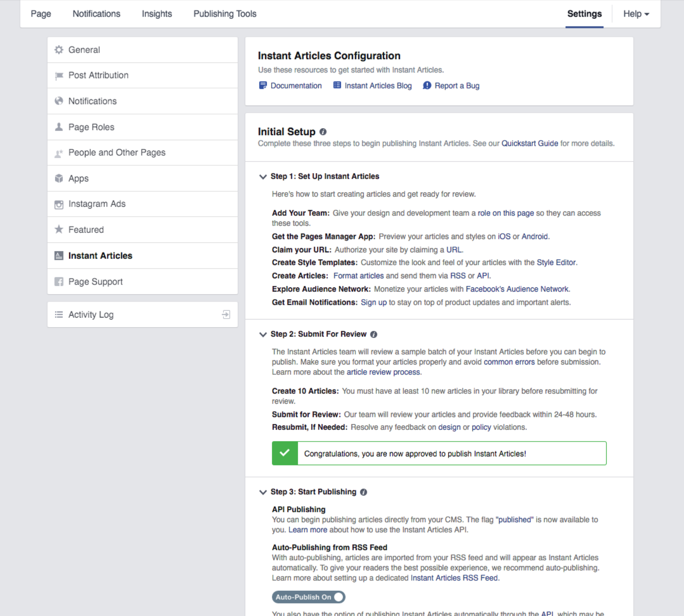Collapse Step 3: Start Publishing section
684x616 pixels.
(263, 492)
